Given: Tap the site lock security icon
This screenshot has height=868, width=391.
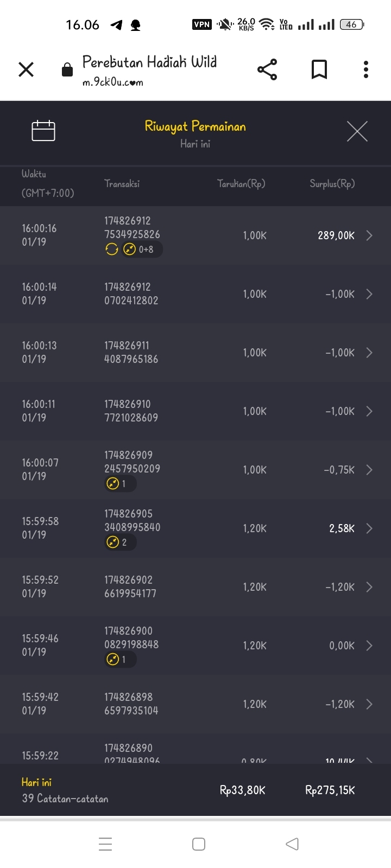Looking at the screenshot, I should pos(67,70).
